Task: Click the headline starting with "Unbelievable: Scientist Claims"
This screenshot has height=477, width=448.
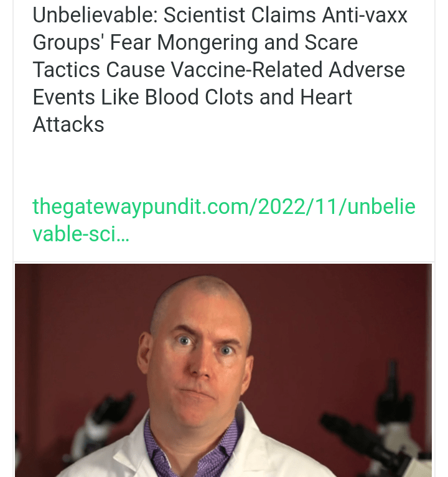Action: (220, 70)
